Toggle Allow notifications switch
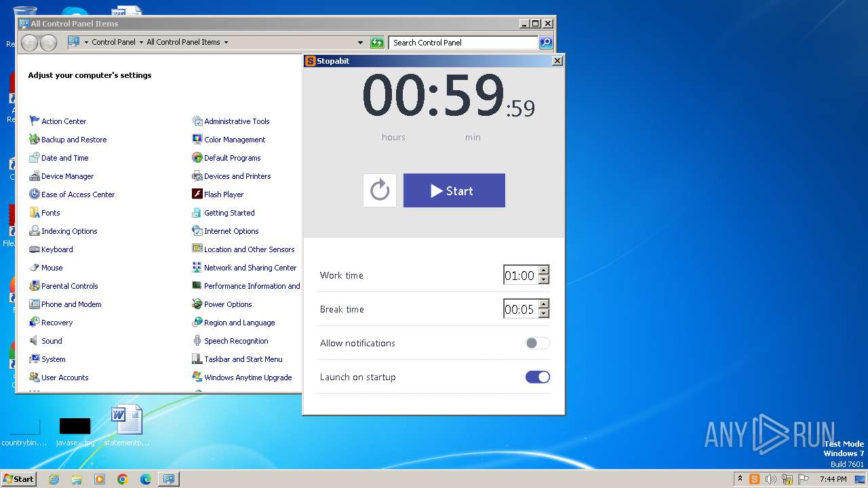 [538, 343]
